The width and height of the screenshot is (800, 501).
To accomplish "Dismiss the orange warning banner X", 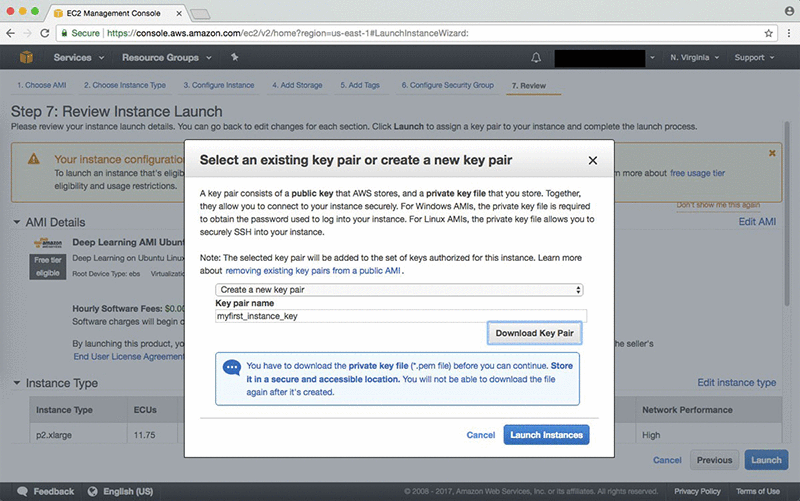I will (x=772, y=153).
